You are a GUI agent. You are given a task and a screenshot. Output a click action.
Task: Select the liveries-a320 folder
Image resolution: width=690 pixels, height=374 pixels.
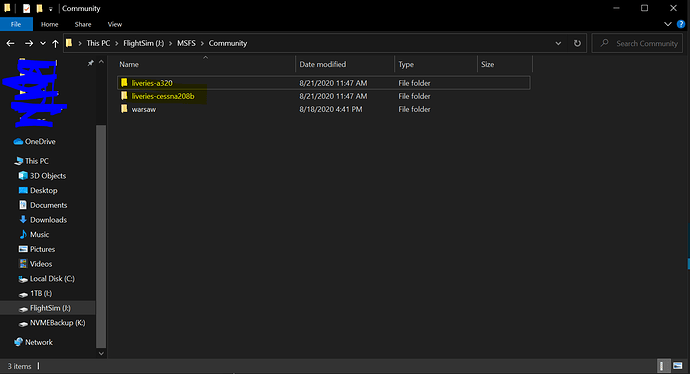(324, 83)
